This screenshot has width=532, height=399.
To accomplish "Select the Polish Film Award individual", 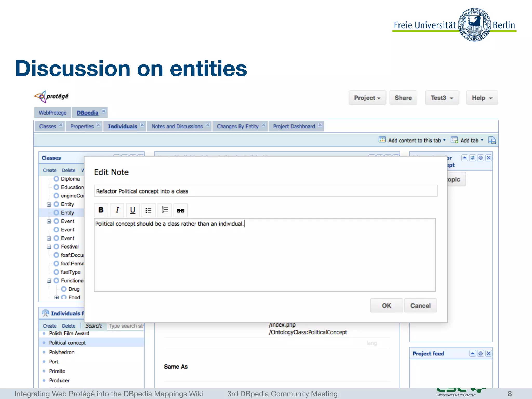I will coord(69,334).
